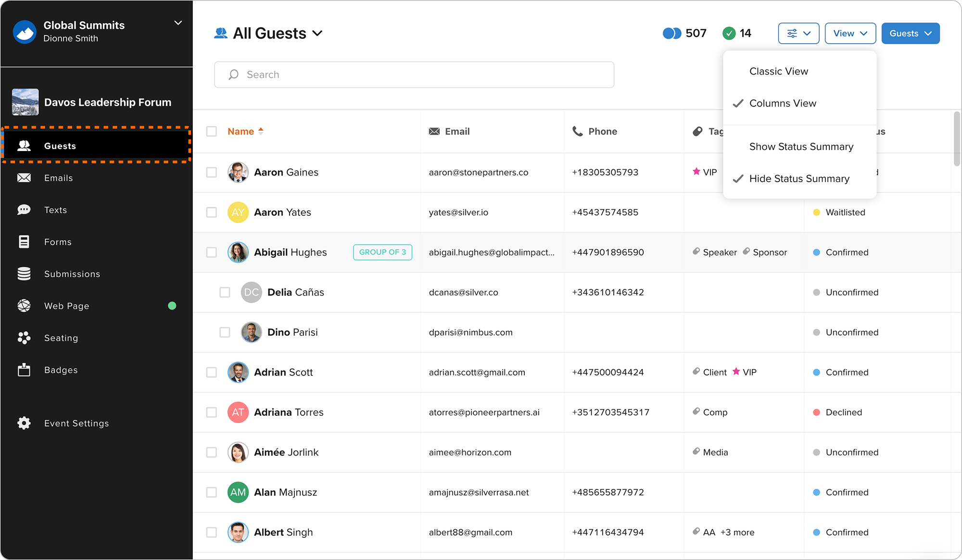Select Delia Cañas row checkbox
The width and height of the screenshot is (962, 560).
click(225, 292)
